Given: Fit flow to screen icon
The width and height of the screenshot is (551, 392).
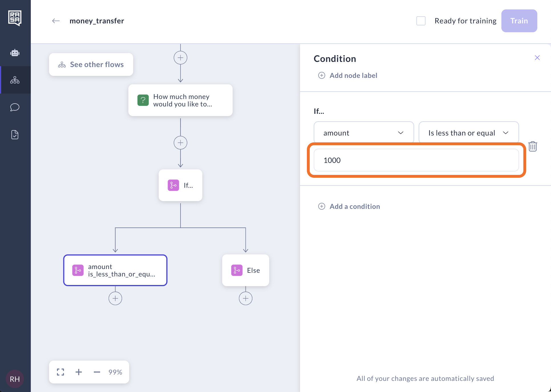Looking at the screenshot, I should point(60,372).
